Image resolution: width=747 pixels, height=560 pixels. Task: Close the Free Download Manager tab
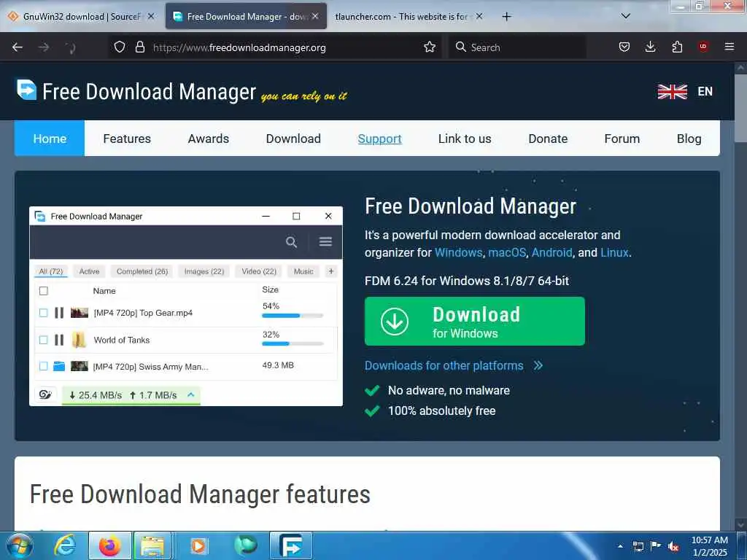[x=315, y=16]
